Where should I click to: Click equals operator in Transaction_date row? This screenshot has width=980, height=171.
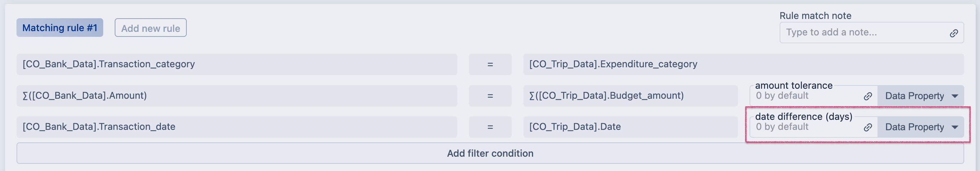pyautogui.click(x=490, y=127)
